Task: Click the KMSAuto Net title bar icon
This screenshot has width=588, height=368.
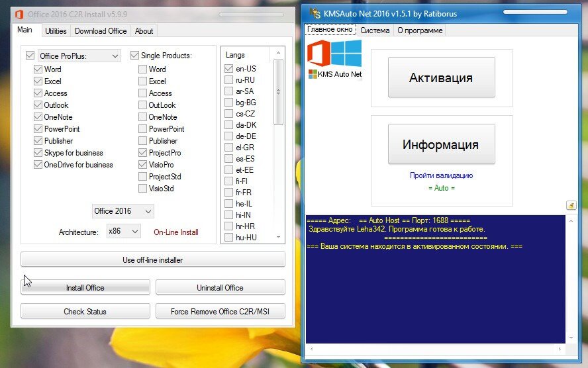Action: point(315,13)
